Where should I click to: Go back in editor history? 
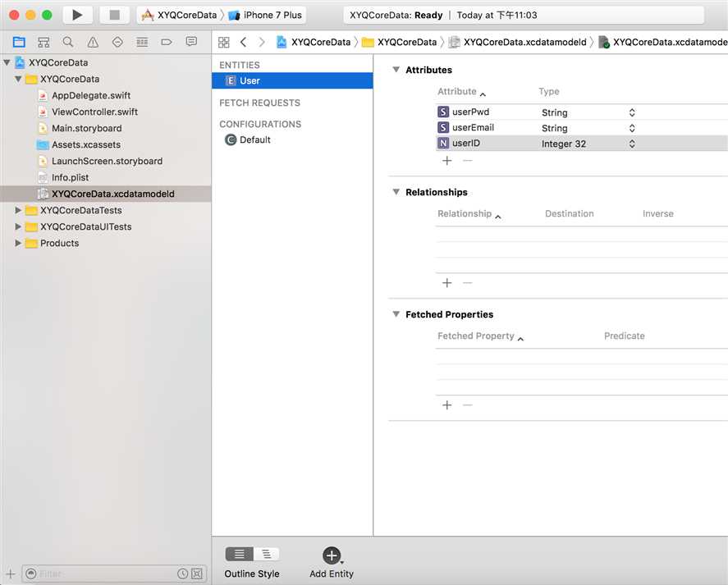point(243,42)
